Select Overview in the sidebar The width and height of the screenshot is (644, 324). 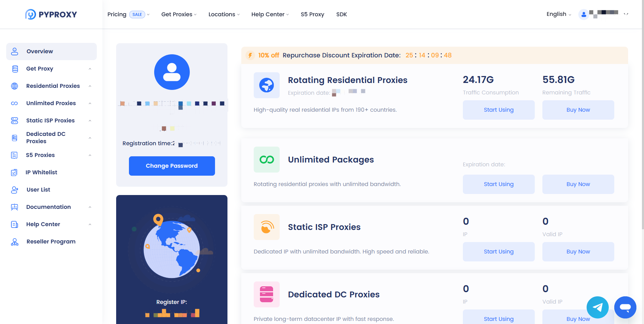[x=52, y=52]
